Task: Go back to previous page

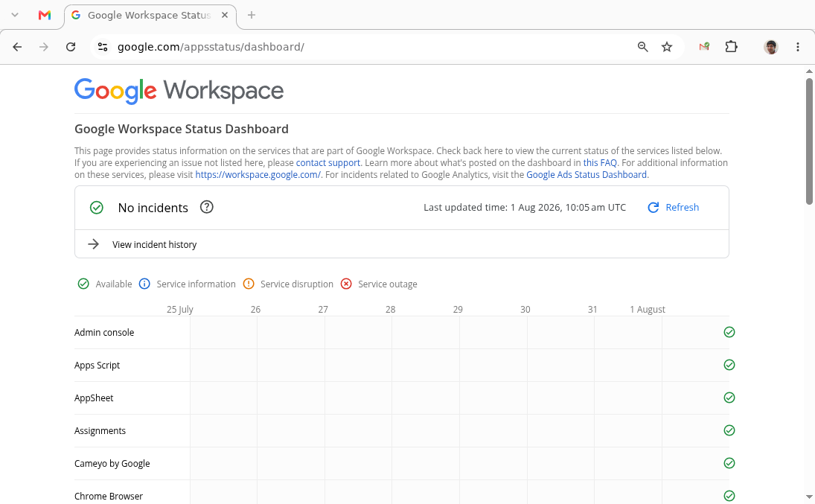Action: click(x=17, y=47)
